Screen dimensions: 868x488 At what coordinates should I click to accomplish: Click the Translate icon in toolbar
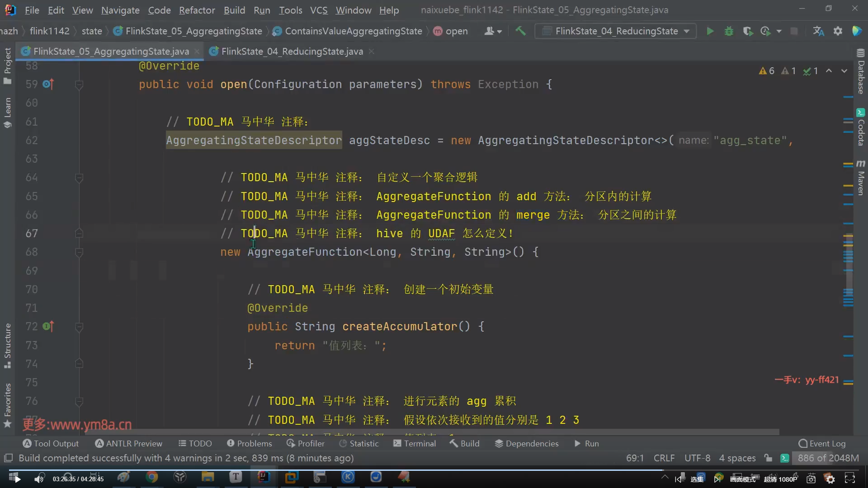pos(818,31)
